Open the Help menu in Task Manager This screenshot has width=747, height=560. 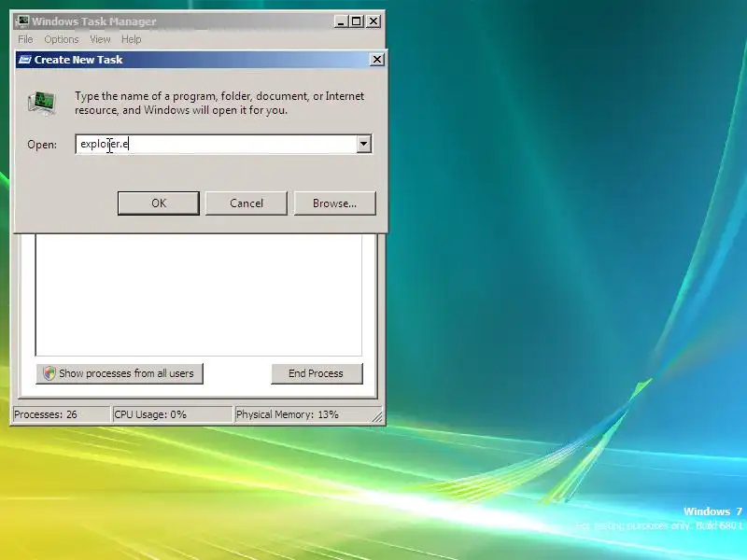pos(131,39)
